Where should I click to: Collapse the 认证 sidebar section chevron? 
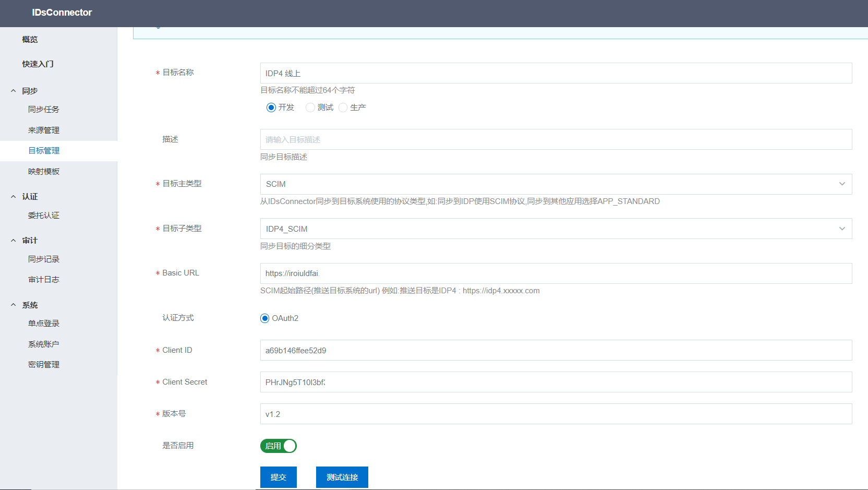pyautogui.click(x=14, y=197)
